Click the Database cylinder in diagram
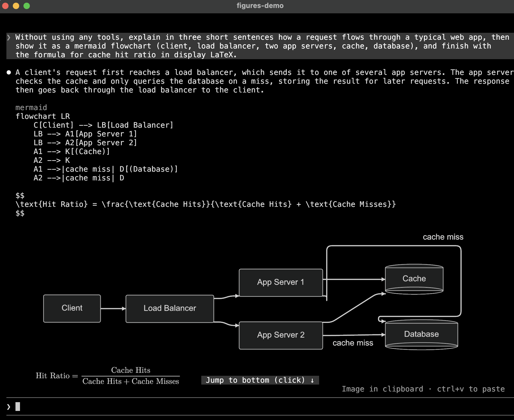Viewport: 514px width, 420px height. tap(421, 334)
